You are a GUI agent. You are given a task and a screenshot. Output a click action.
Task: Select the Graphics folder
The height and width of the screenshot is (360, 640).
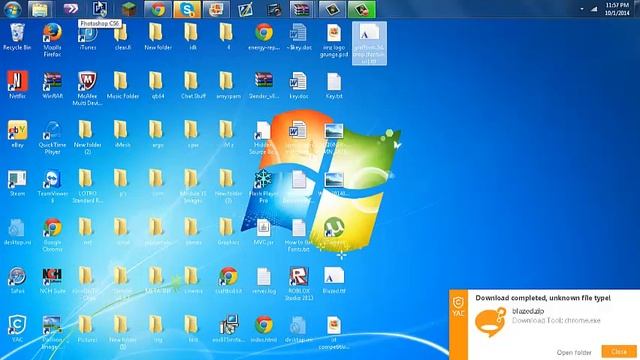tap(228, 231)
